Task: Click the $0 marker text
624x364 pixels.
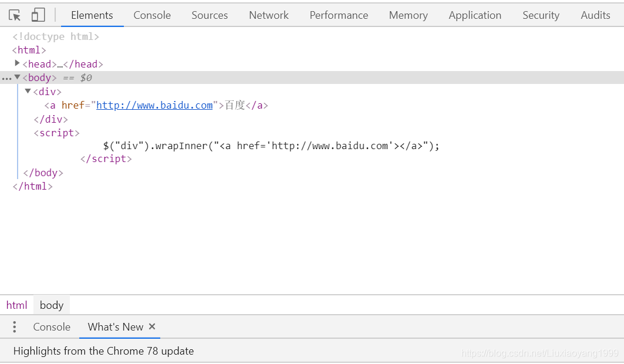Action: (x=86, y=77)
